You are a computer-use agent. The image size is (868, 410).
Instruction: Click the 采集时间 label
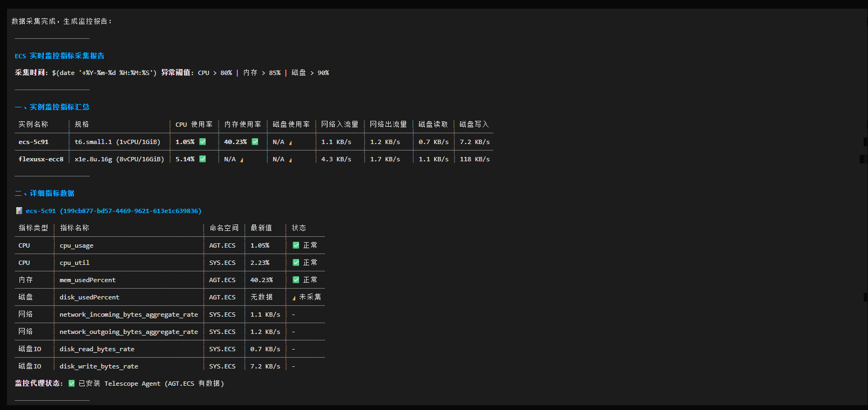(x=30, y=73)
